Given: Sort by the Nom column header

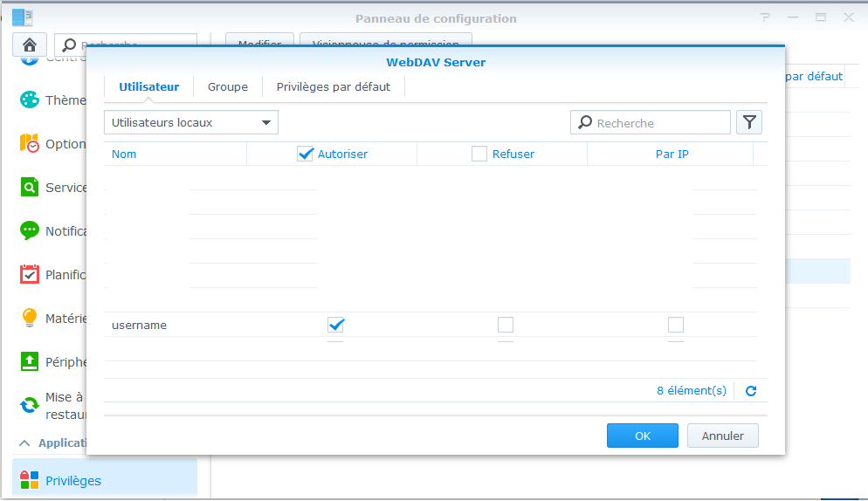Looking at the screenshot, I should click(175, 154).
